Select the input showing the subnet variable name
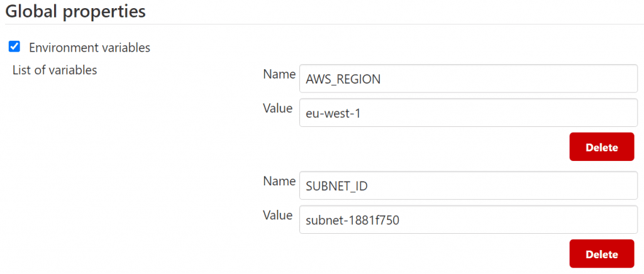The width and height of the screenshot is (644, 274). (469, 185)
